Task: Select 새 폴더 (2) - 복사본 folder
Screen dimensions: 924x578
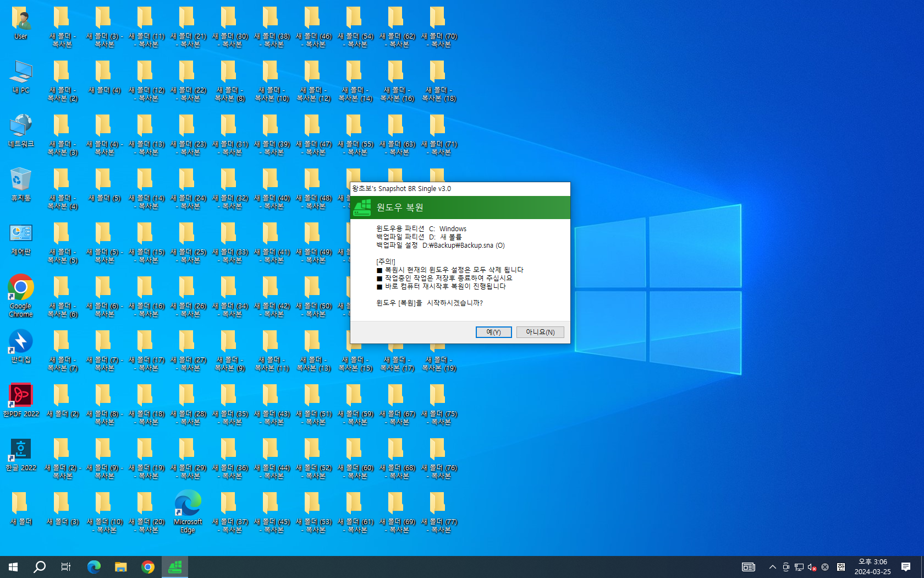Action: pos(63,458)
